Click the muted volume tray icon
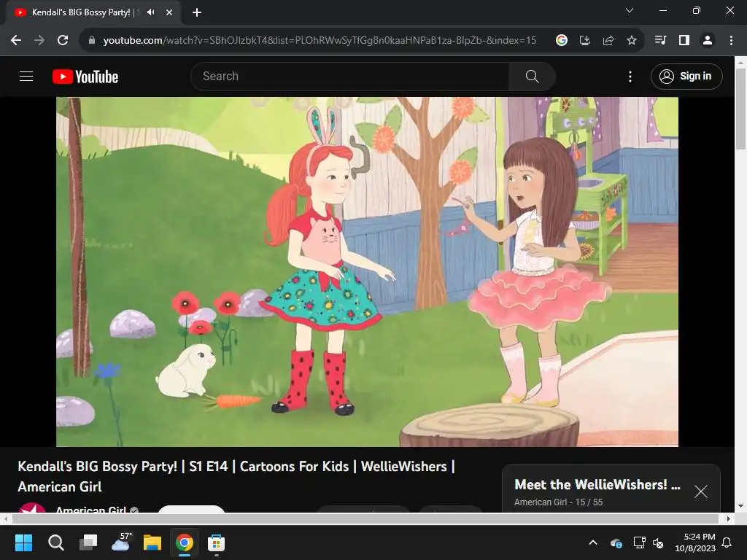Viewport: 747px width, 560px height. (658, 542)
